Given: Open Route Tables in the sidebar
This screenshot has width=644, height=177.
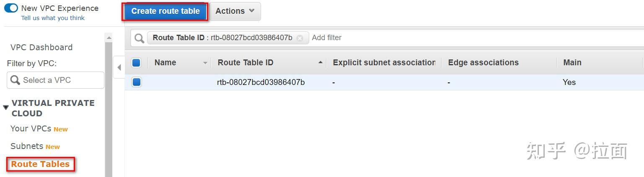Looking at the screenshot, I should tap(40, 164).
